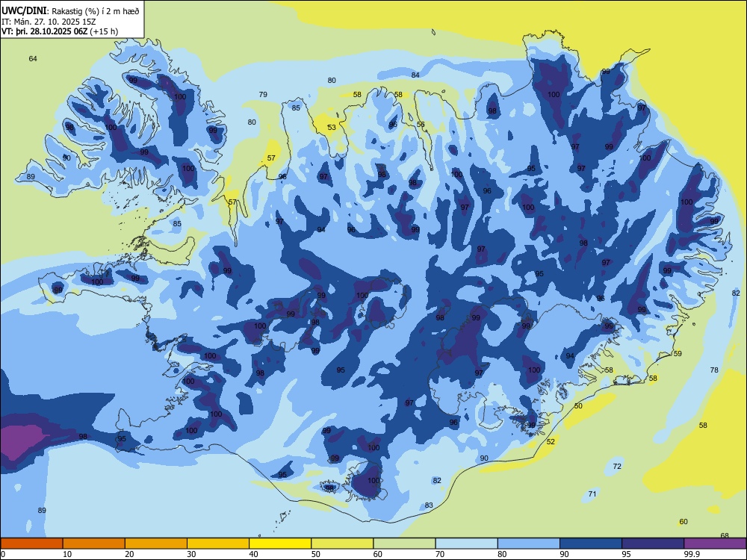The width and height of the screenshot is (747, 560).
Task: Click the '20' legend scale label
Action: pos(129,554)
